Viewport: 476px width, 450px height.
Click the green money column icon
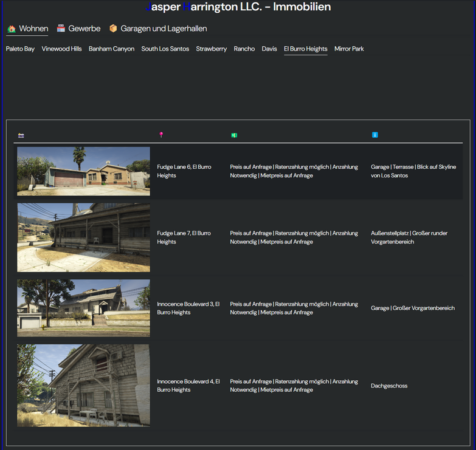point(234,135)
